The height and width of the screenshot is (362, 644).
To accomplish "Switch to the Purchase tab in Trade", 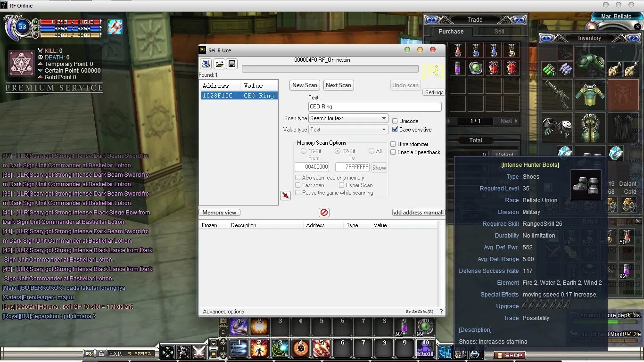I will 451,32.
